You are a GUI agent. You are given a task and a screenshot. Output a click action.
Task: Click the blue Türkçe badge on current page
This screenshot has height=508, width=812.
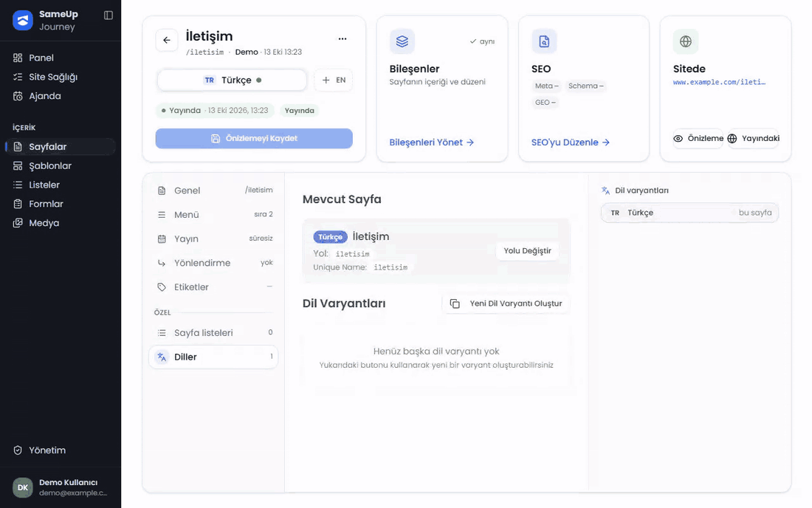[331, 237]
